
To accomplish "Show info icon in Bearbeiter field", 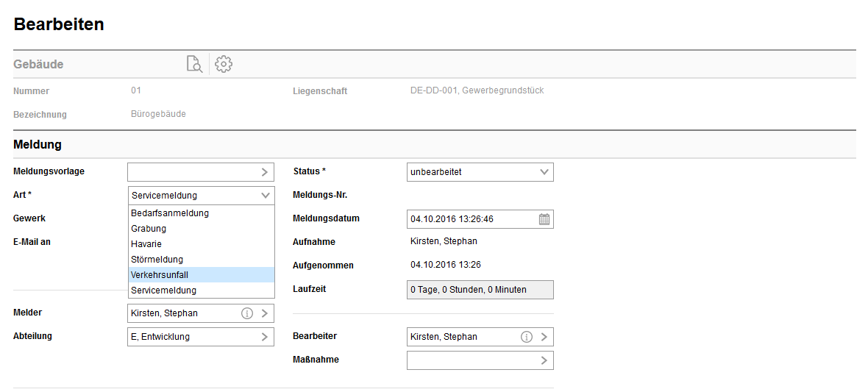I will point(527,337).
